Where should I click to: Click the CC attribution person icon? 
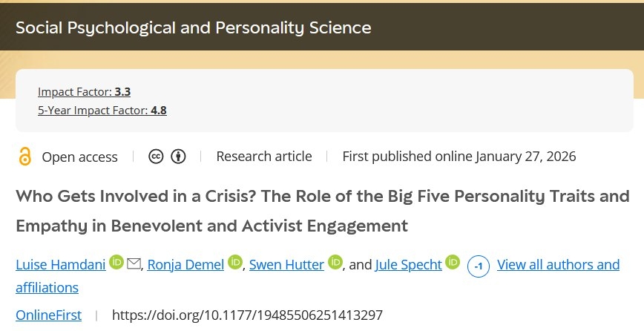[178, 157]
